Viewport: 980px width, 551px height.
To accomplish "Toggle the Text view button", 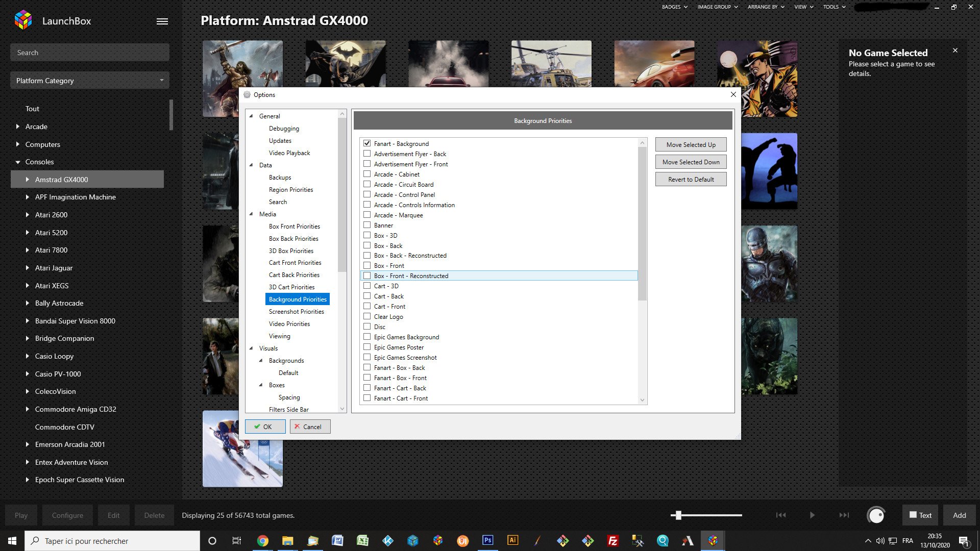I will coord(920,515).
